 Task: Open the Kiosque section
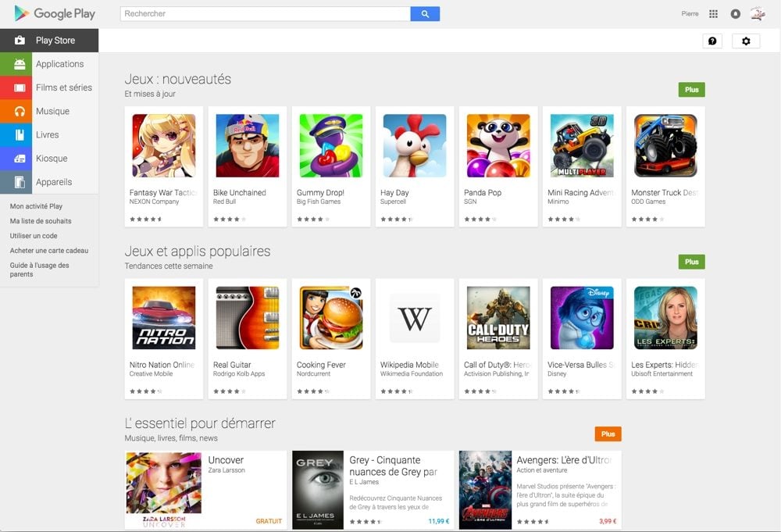(52, 158)
